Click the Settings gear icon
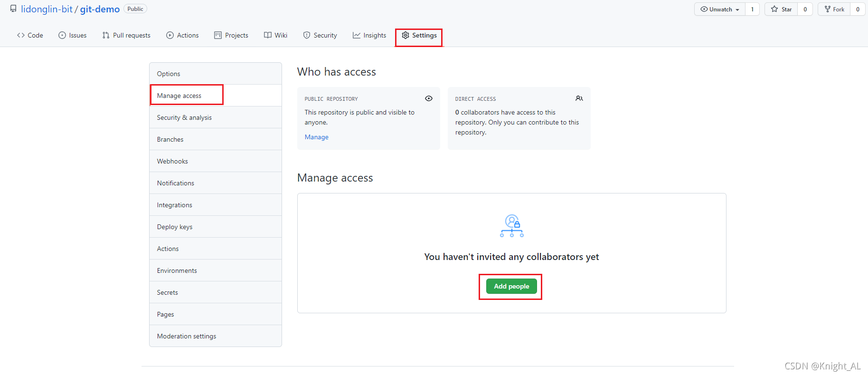The width and height of the screenshot is (868, 376). 406,35
